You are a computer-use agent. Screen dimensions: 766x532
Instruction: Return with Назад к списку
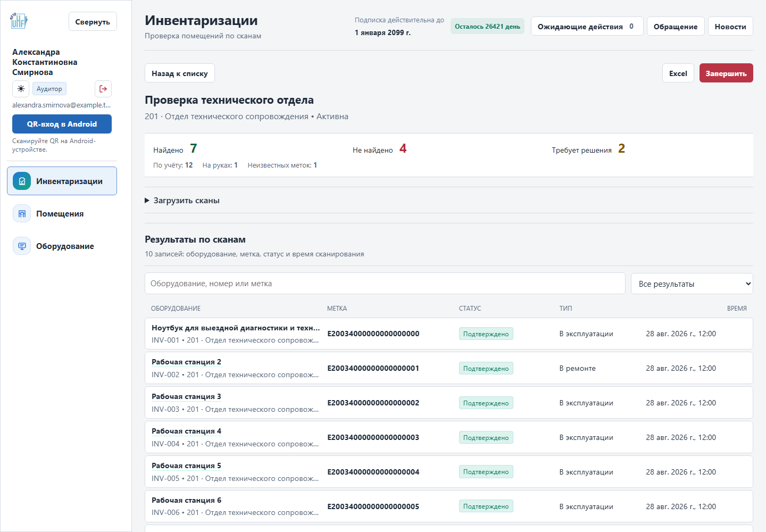click(x=180, y=73)
